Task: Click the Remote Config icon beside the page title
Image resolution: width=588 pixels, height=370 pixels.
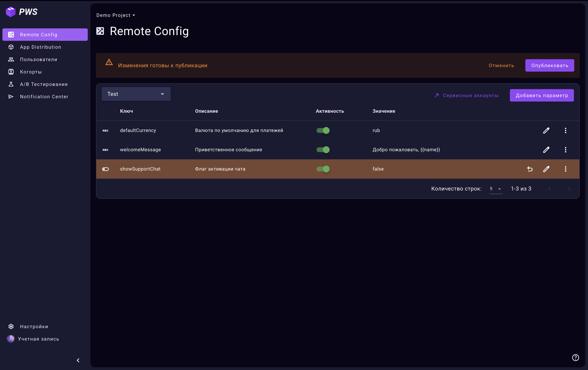Action: pos(100,31)
